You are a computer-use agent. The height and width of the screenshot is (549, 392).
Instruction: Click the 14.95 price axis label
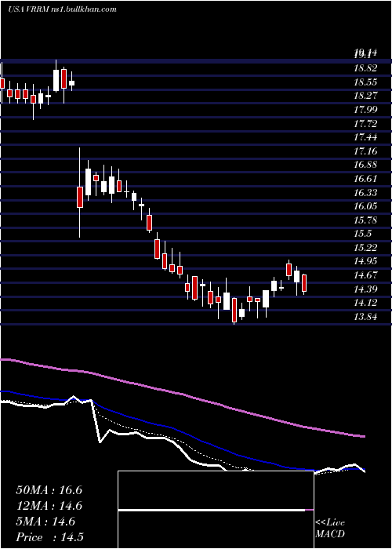(366, 261)
